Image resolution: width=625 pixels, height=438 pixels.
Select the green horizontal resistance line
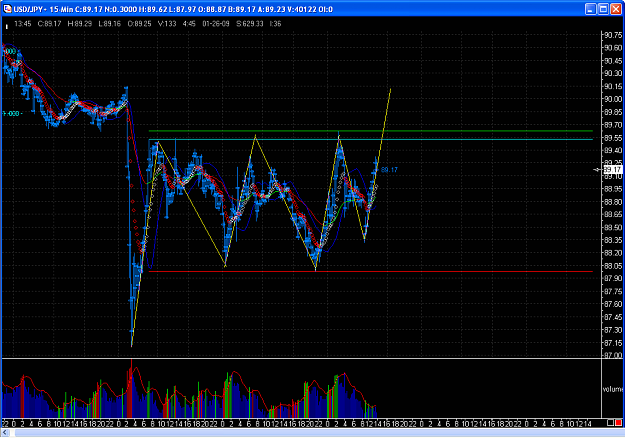click(x=371, y=131)
